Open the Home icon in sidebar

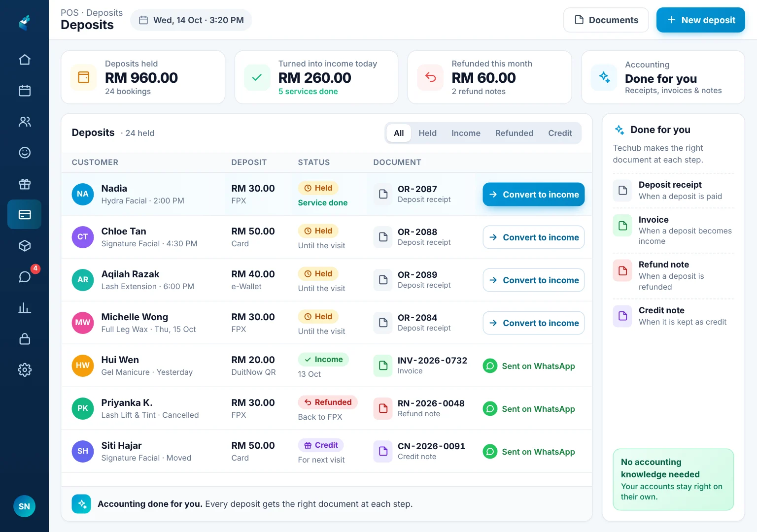[x=25, y=60]
